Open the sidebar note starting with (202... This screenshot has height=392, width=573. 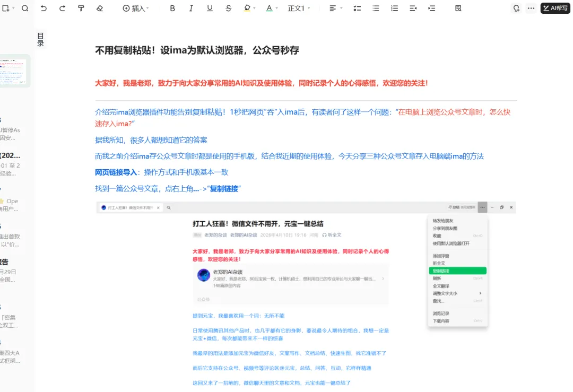coord(10,164)
